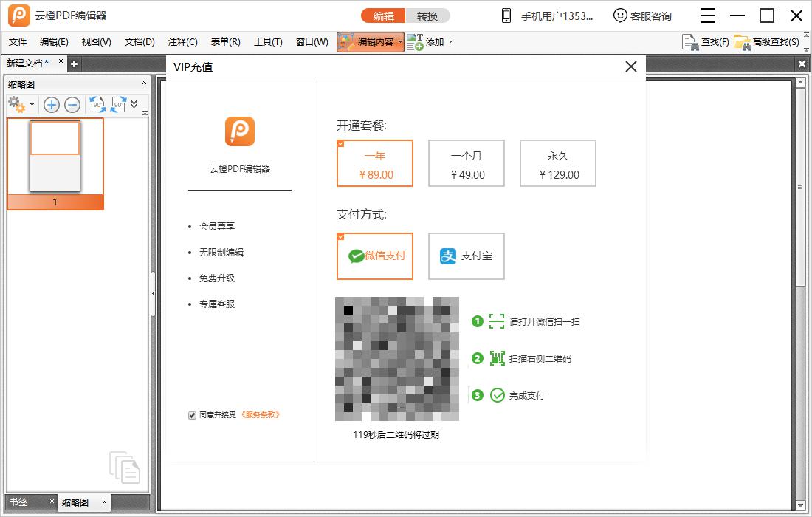Click the Alipay logo icon

pos(448,256)
